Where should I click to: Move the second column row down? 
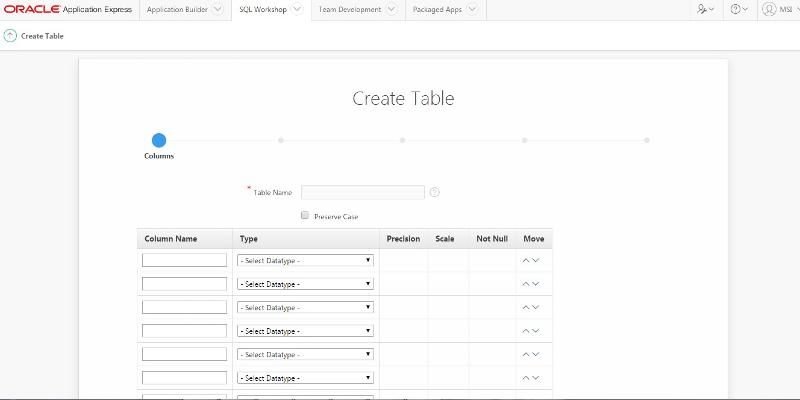pos(535,284)
